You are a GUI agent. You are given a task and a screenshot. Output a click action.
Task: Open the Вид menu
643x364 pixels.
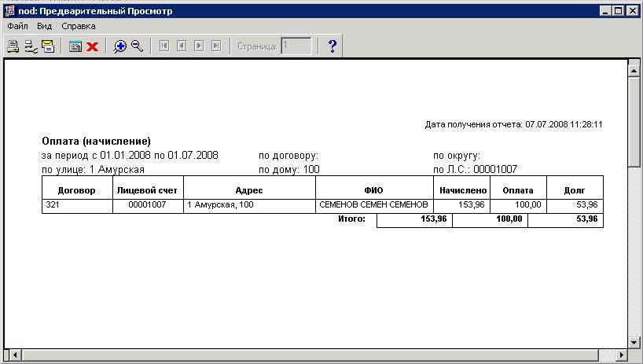(45, 26)
